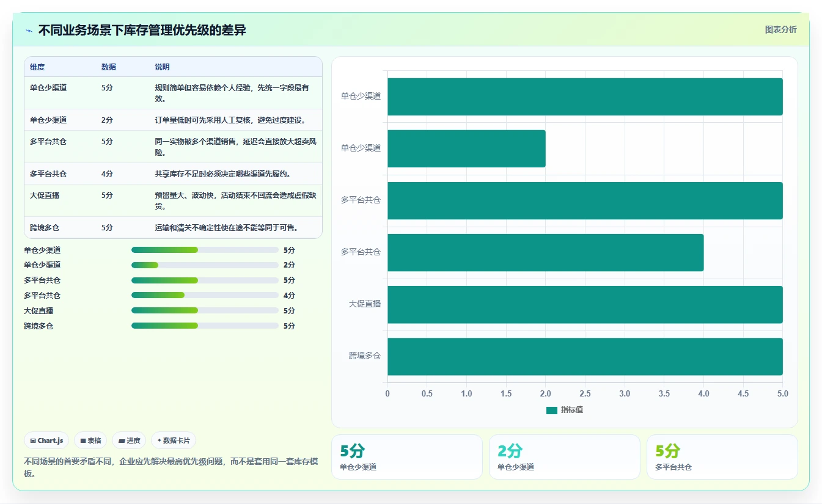Screen dimensions: 822x504
Task: Open the 2分 单仓少渠道 data card
Action: (x=564, y=457)
